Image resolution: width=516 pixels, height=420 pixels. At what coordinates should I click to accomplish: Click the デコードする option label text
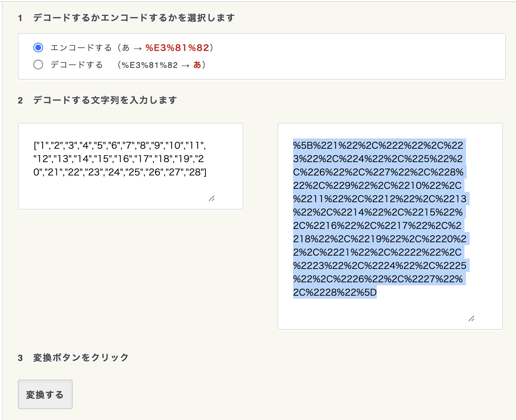(x=77, y=65)
